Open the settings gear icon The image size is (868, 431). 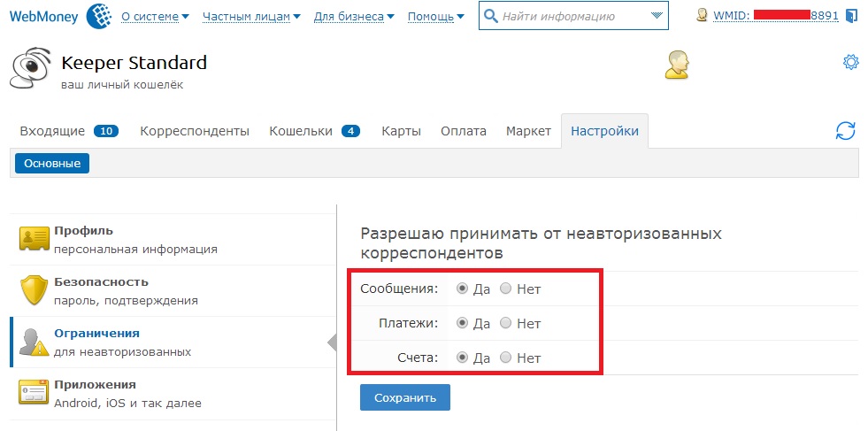pyautogui.click(x=850, y=61)
